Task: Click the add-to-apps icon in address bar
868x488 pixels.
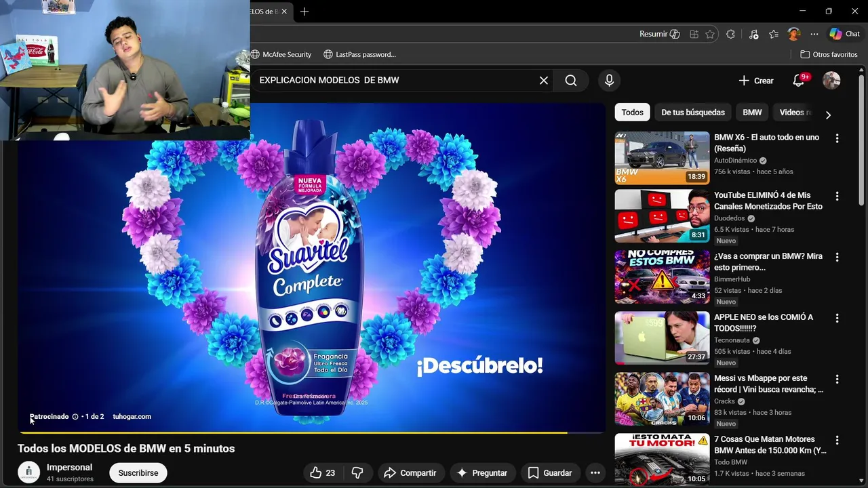Action: coord(694,34)
